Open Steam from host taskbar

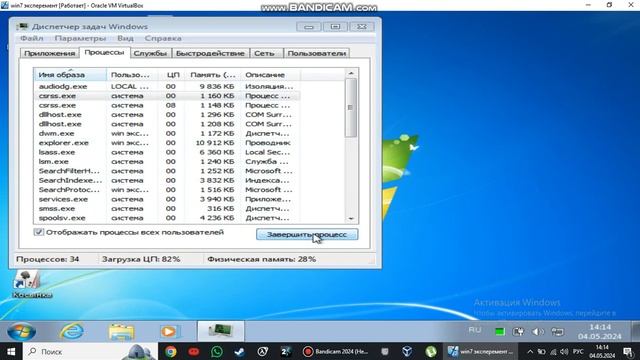pos(240,351)
